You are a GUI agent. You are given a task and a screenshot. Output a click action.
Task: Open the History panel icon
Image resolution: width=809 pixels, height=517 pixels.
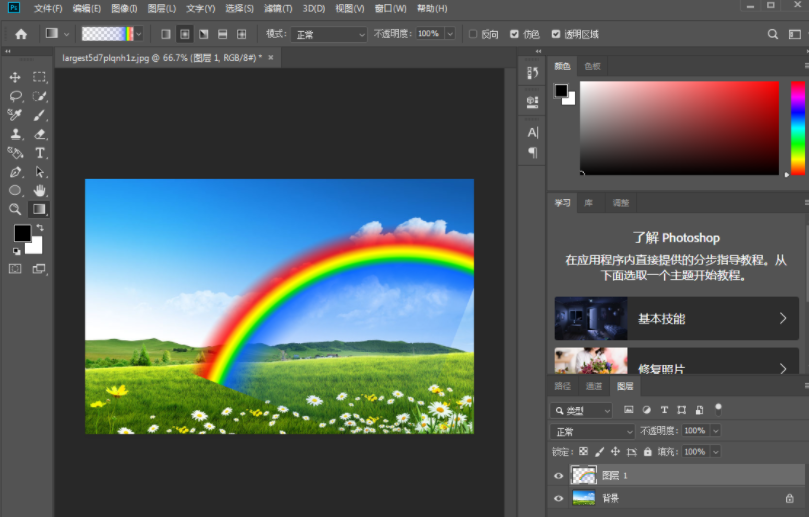point(532,73)
